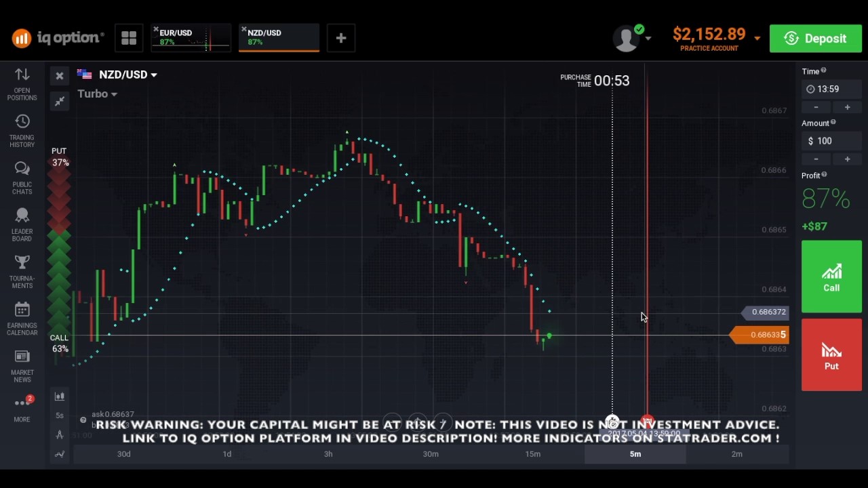The height and width of the screenshot is (488, 868).
Task: Click the Time help question mark
Action: [824, 70]
